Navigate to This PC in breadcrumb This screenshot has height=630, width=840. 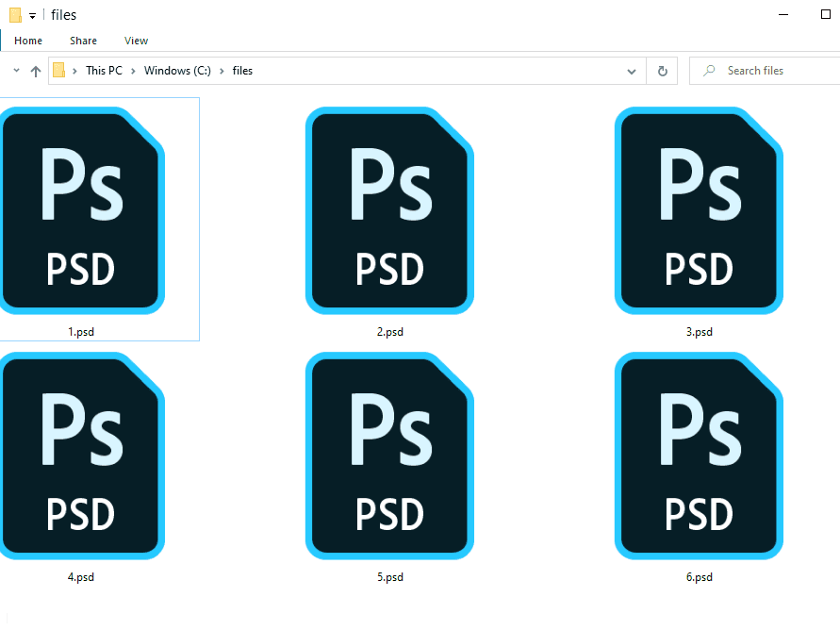[x=104, y=71]
